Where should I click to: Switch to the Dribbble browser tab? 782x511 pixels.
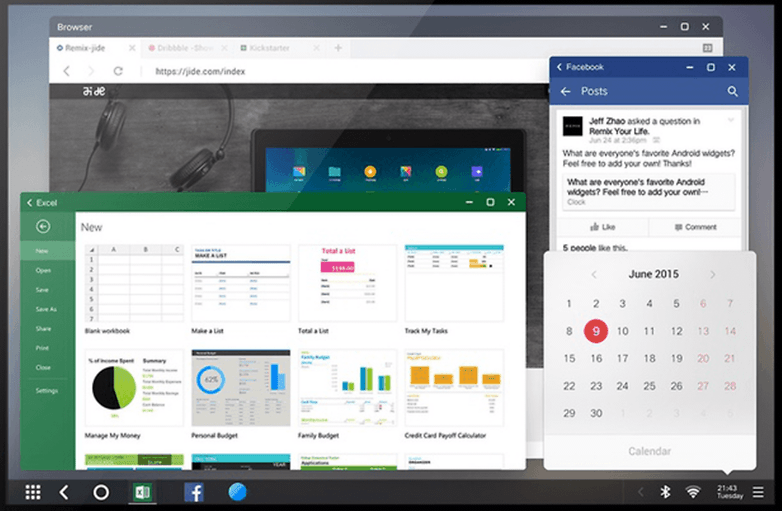pos(181,48)
